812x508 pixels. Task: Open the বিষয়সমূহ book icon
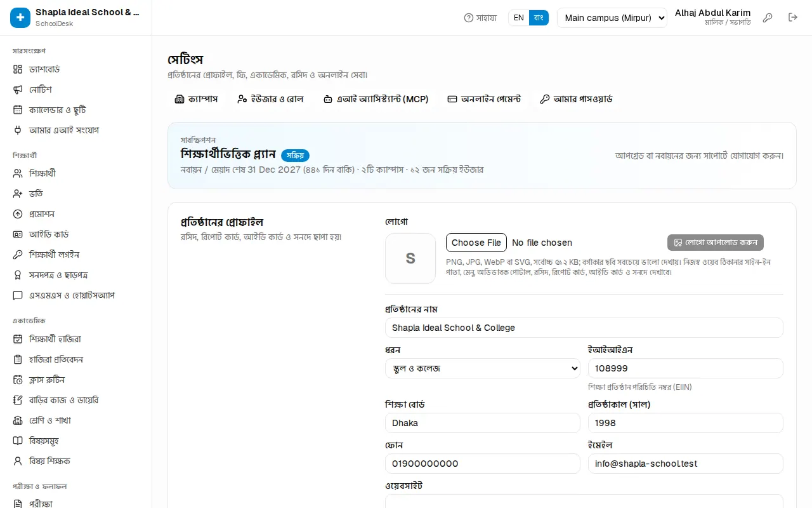(x=18, y=441)
